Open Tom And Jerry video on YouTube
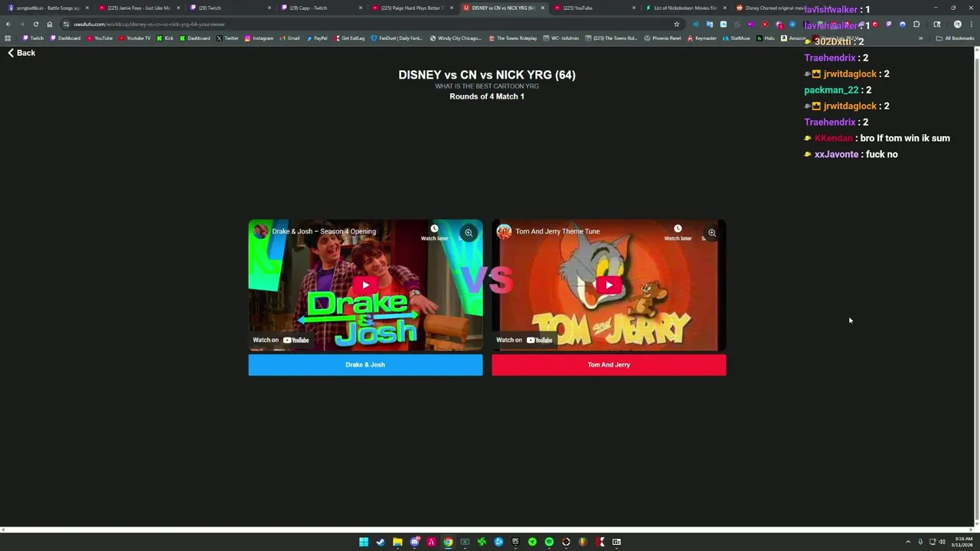 (x=524, y=340)
